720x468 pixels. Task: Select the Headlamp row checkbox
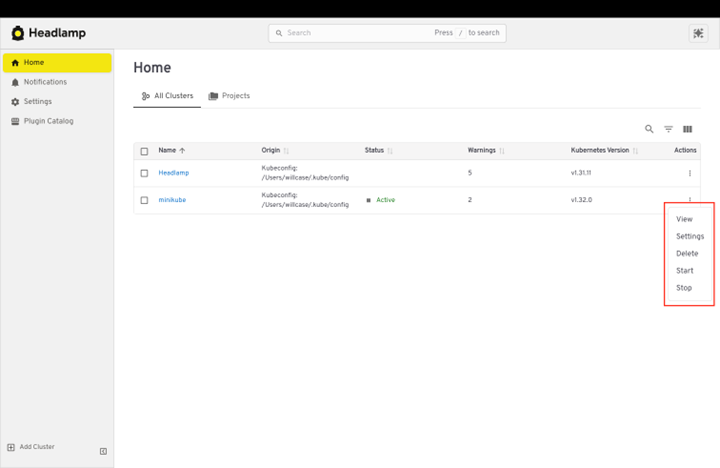coord(144,173)
